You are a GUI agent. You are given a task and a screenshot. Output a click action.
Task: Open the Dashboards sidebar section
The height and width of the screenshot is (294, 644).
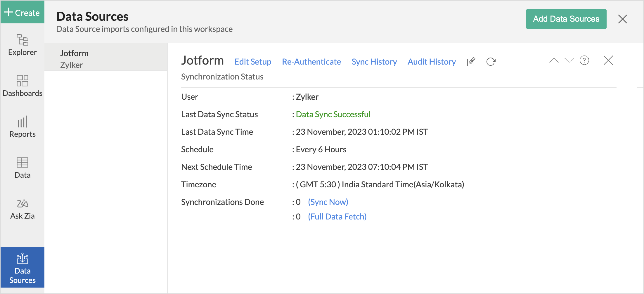tap(22, 86)
